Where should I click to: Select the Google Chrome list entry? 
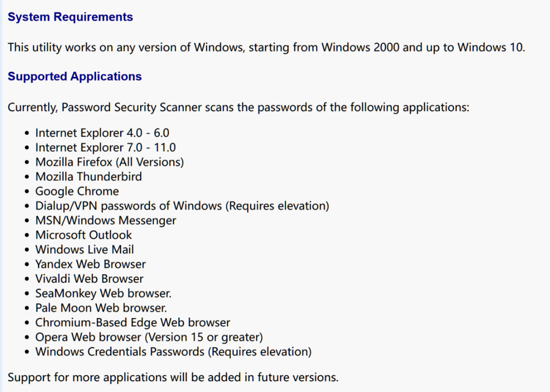coord(77,191)
